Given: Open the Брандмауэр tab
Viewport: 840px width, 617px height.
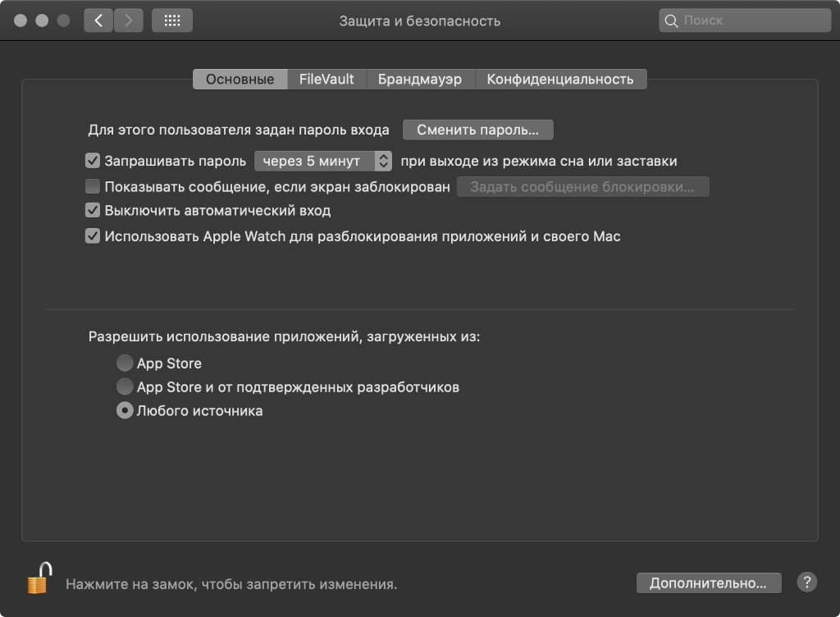Looking at the screenshot, I should pyautogui.click(x=420, y=79).
